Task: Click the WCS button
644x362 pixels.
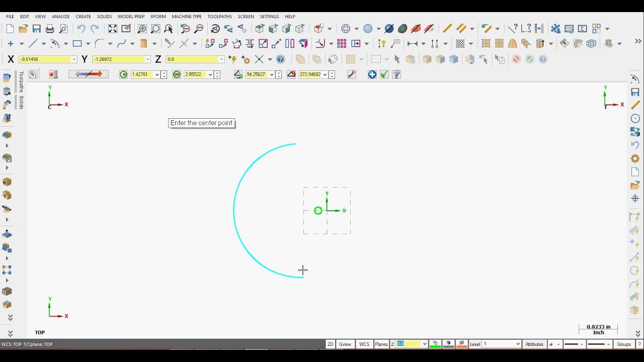Action: point(364,344)
